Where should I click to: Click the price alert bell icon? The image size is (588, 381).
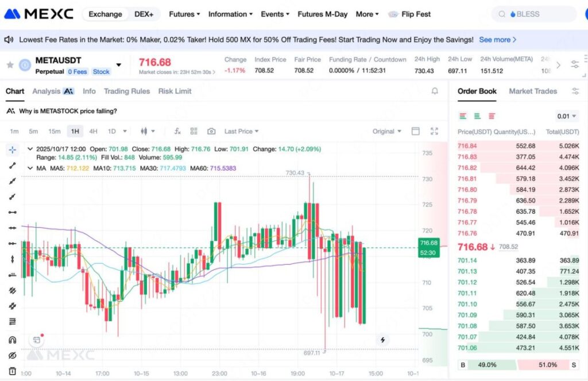click(x=435, y=91)
